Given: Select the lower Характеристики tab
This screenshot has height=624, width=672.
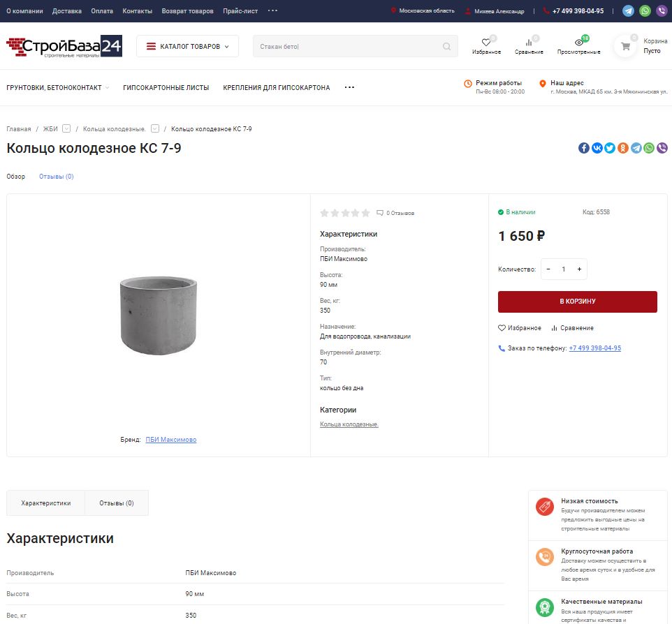Looking at the screenshot, I should (46, 503).
